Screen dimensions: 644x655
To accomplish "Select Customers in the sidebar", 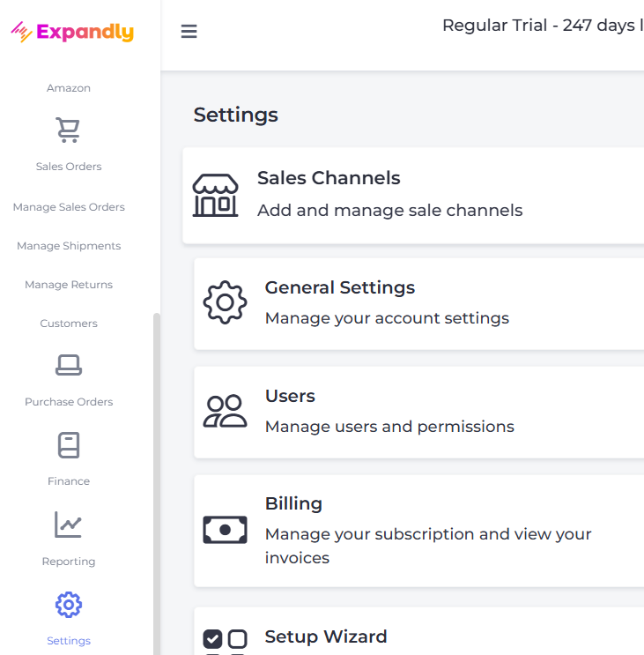I will point(69,324).
